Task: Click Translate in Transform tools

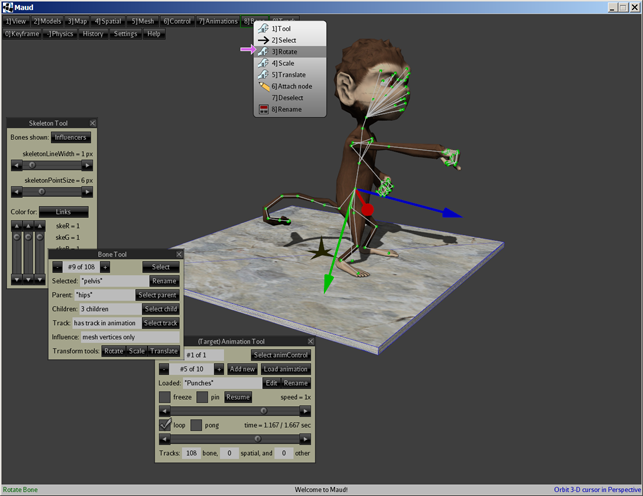Action: click(x=164, y=351)
